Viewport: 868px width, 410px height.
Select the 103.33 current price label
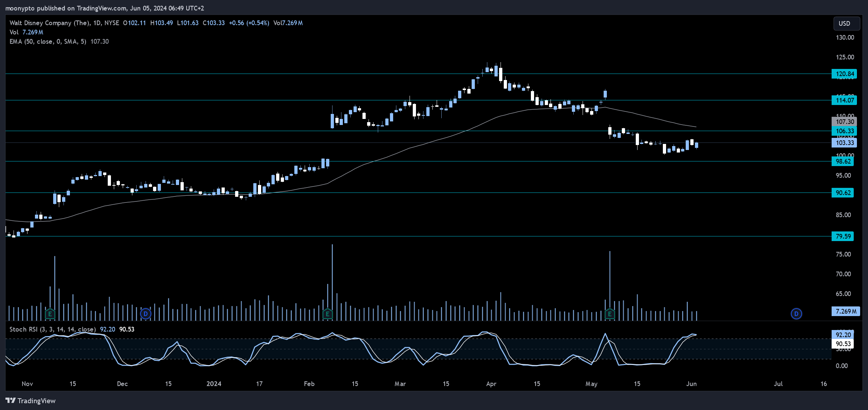[844, 143]
